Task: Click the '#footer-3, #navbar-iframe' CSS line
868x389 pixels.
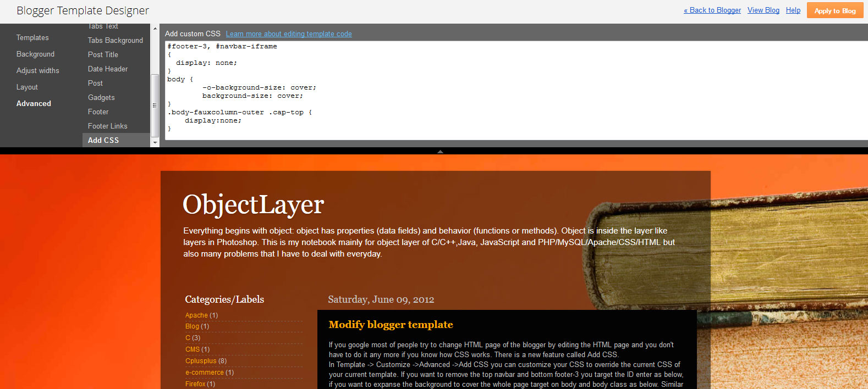Action: [x=222, y=46]
